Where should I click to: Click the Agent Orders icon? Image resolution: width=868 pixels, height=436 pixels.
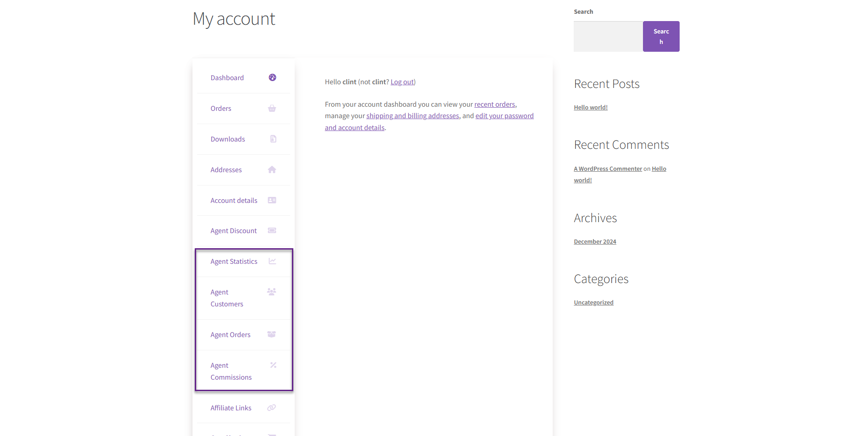[271, 334]
